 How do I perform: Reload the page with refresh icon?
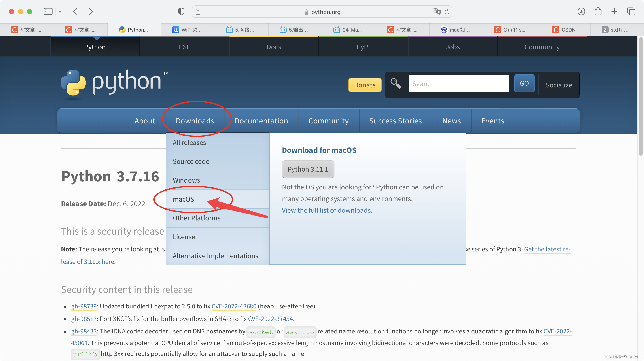click(x=447, y=12)
